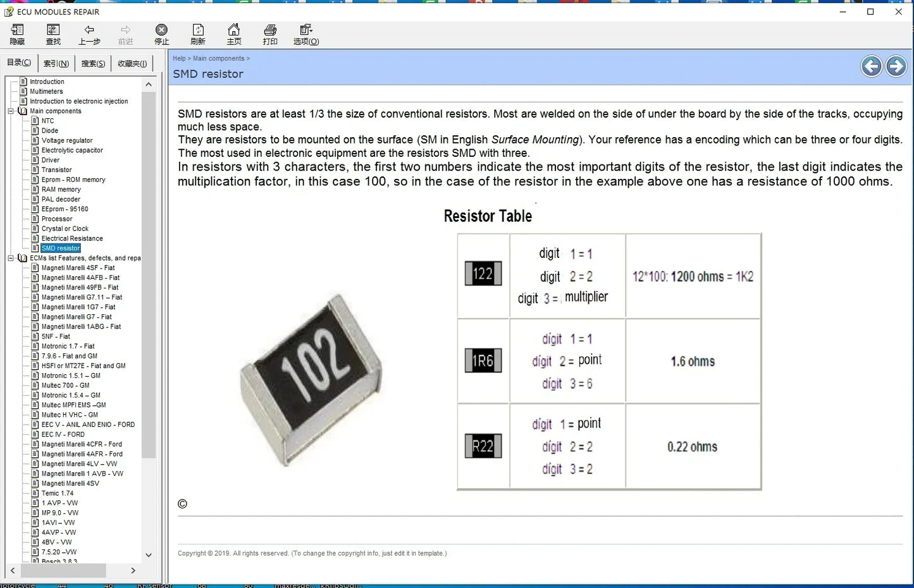Image resolution: width=914 pixels, height=588 pixels.
Task: Click the blue next-page arrow icon
Action: [896, 66]
